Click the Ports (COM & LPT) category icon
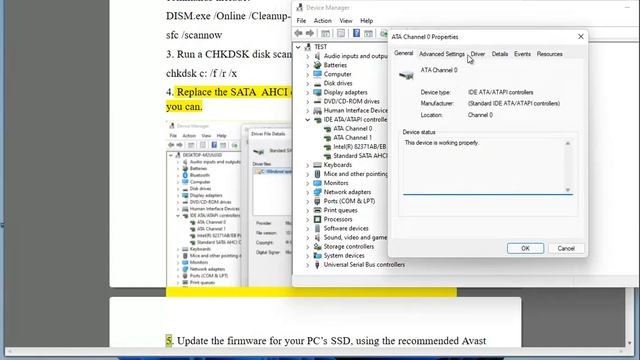This screenshot has width=640, height=360. pos(317,201)
